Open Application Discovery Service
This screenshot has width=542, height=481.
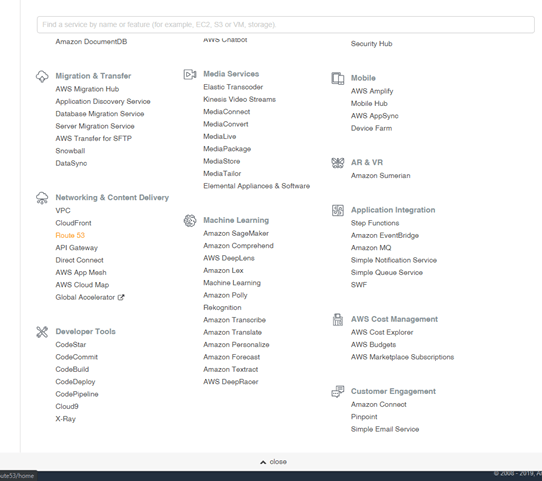[103, 102]
